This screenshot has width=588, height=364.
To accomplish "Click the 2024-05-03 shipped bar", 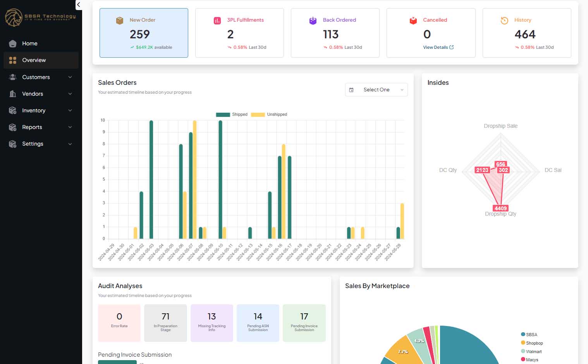I will pos(151,180).
